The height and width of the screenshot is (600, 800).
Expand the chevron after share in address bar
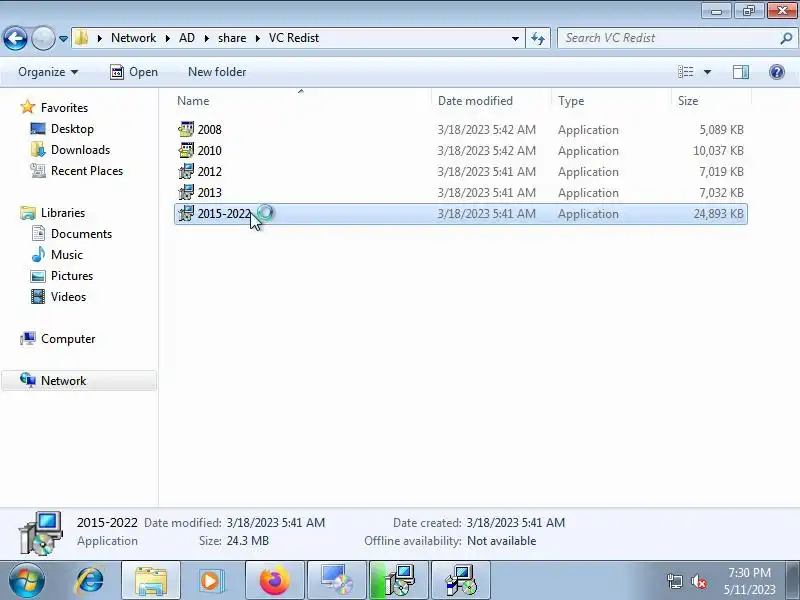click(258, 38)
